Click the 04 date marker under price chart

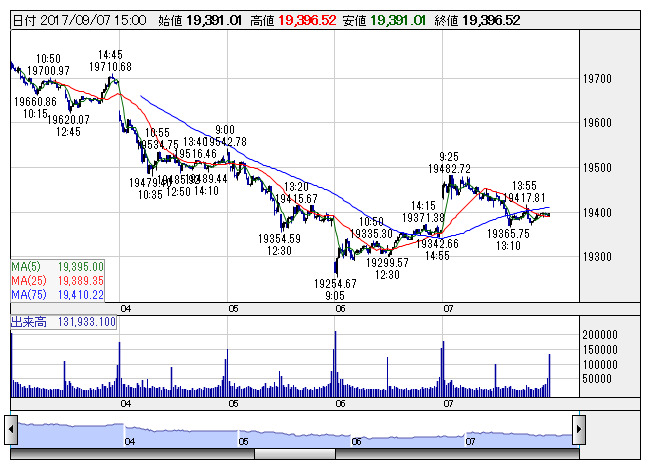tap(126, 309)
